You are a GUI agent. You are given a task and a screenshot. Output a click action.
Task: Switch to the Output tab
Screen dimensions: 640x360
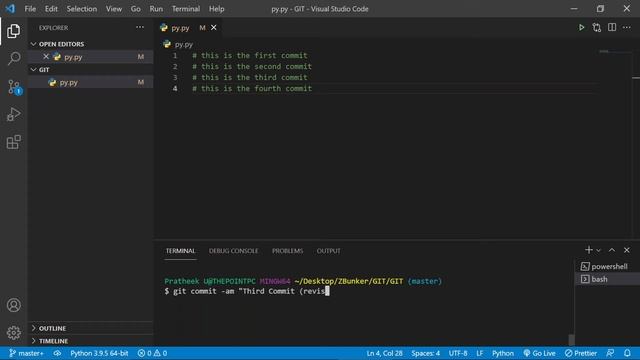pyautogui.click(x=329, y=251)
